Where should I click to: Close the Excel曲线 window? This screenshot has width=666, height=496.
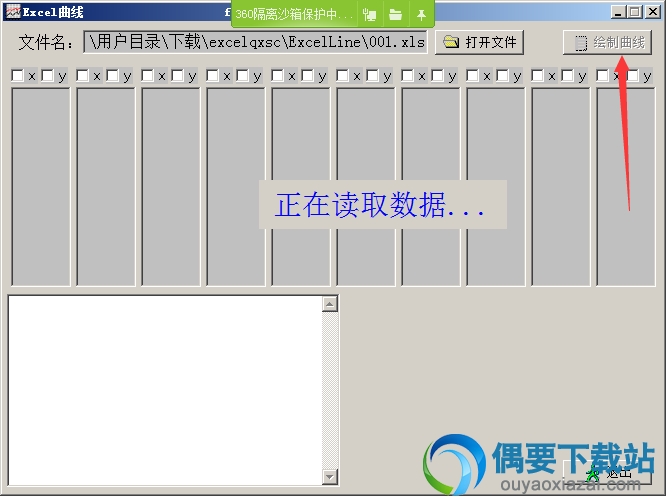pos(652,11)
